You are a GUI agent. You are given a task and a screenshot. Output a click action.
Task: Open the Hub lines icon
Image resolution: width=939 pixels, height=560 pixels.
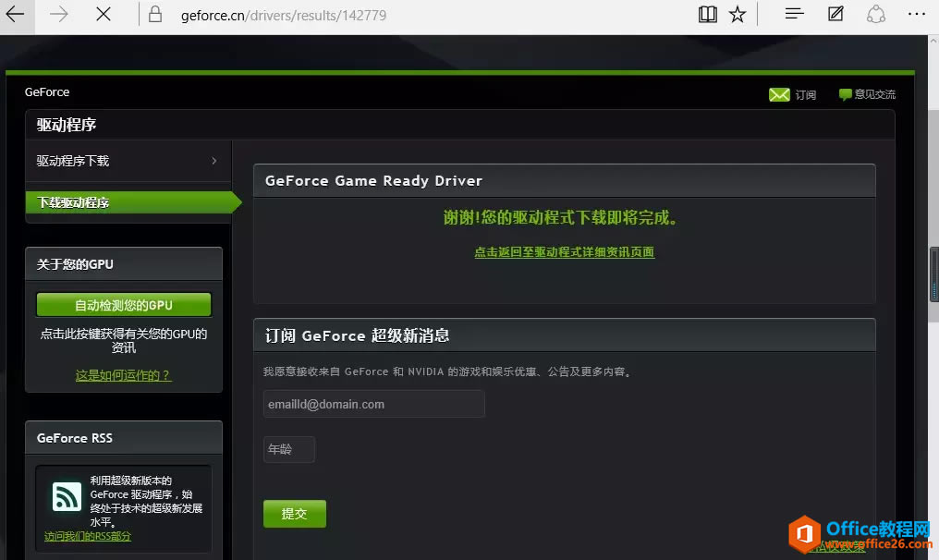[794, 13]
